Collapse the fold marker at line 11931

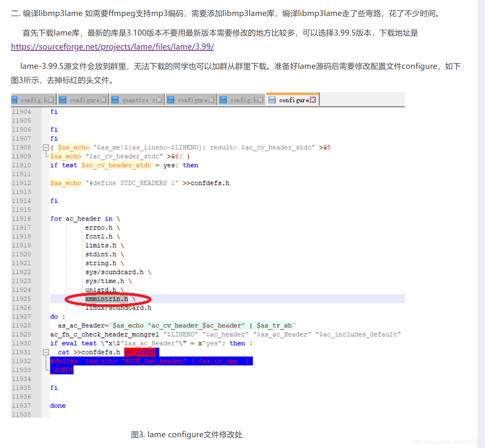[x=46, y=352]
